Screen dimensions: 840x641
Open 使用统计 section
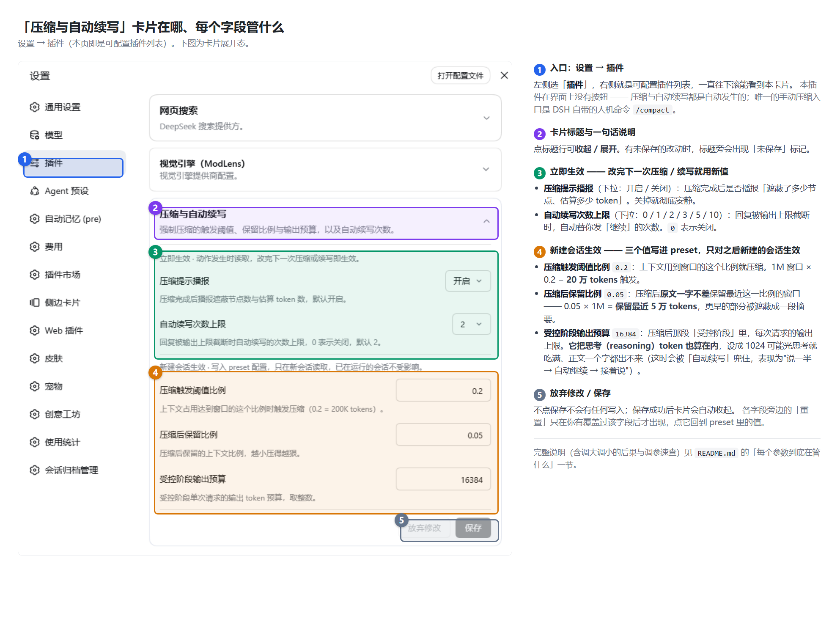coord(75,442)
